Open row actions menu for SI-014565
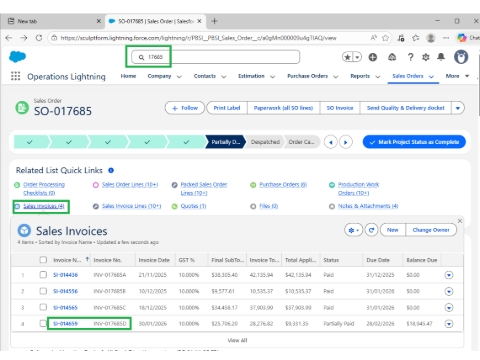Screen dimensions: 480x360 449,307
